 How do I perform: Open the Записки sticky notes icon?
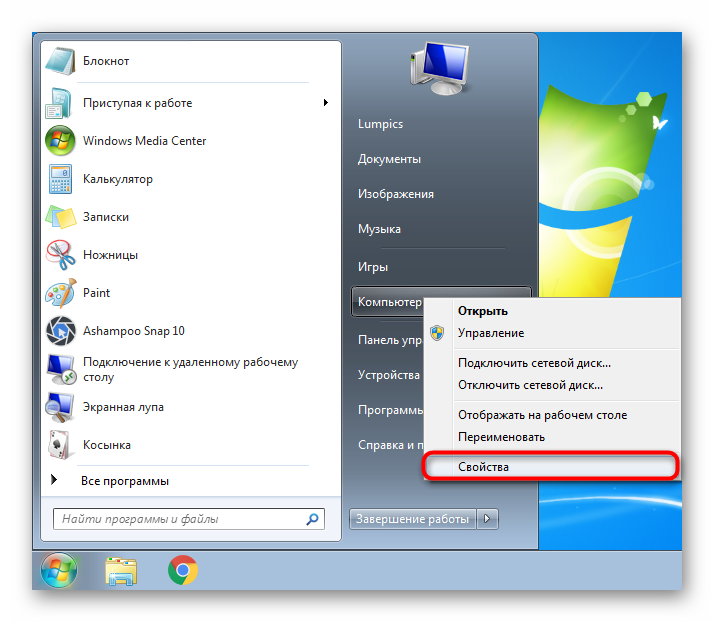click(x=61, y=217)
